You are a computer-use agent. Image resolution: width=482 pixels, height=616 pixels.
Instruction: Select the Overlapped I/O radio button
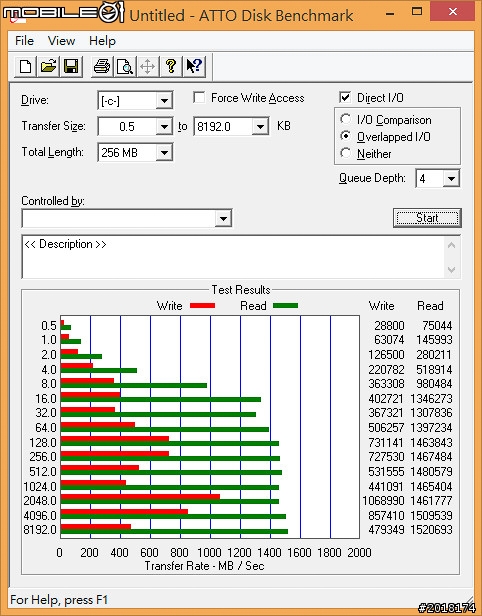[346, 136]
